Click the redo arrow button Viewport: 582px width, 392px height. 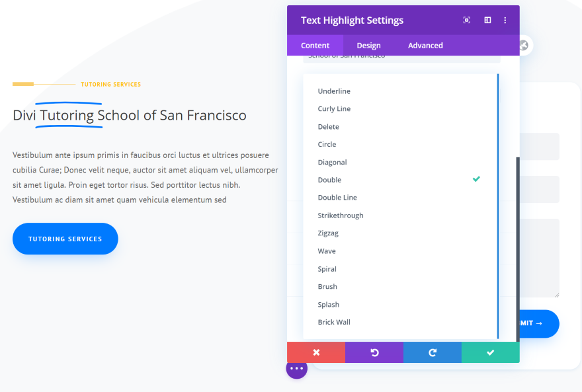click(x=433, y=352)
